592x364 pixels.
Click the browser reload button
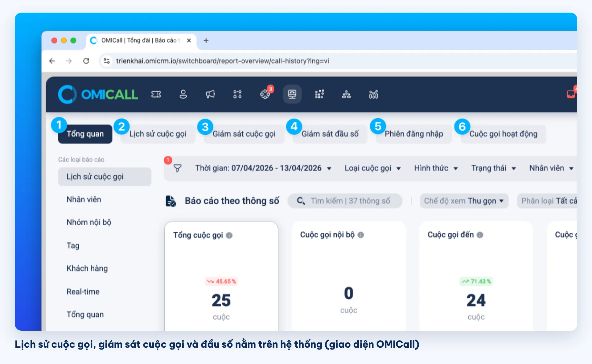[x=86, y=61]
